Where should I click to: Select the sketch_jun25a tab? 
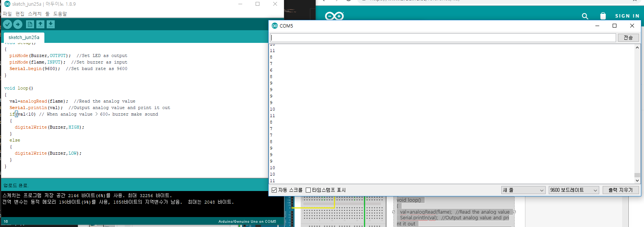(x=24, y=38)
